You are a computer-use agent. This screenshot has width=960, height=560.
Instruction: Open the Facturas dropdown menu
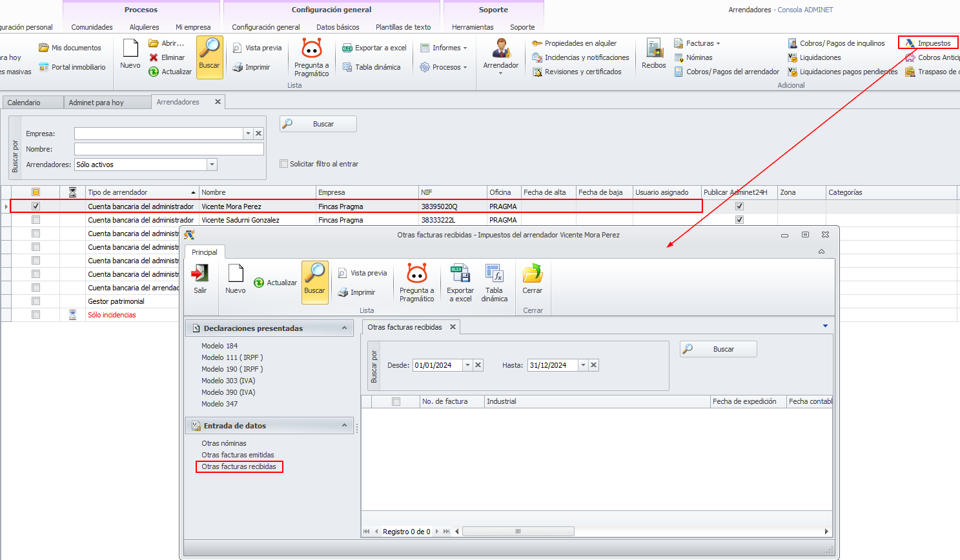[x=697, y=43]
